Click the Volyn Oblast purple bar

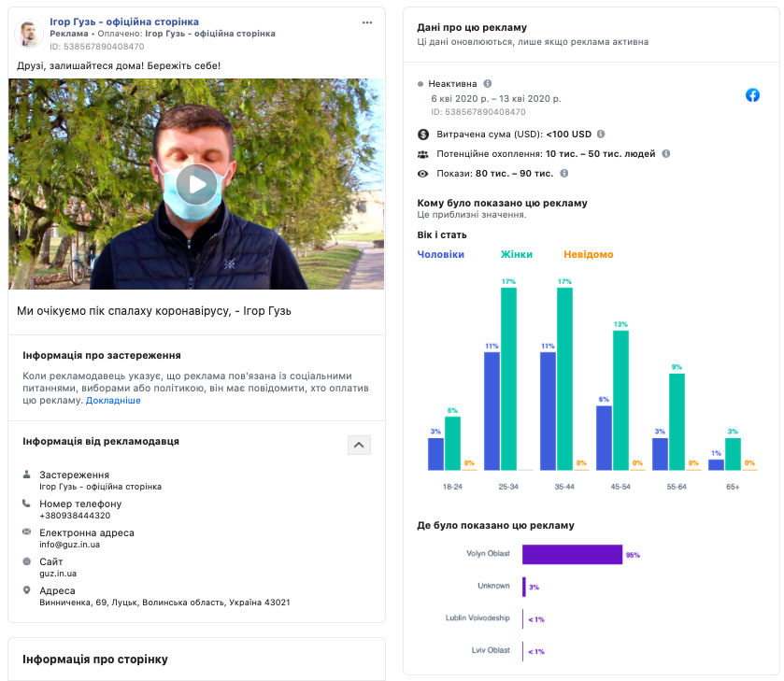tap(573, 555)
